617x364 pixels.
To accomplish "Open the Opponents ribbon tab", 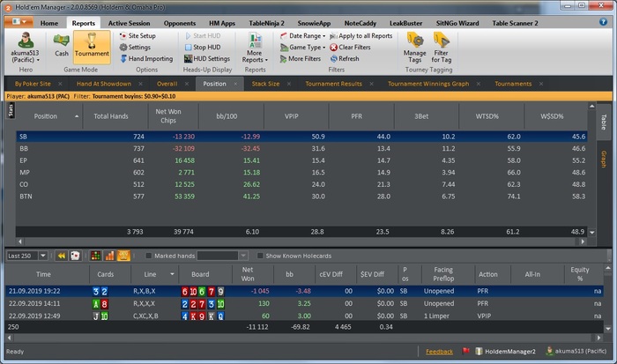I will 180,23.
